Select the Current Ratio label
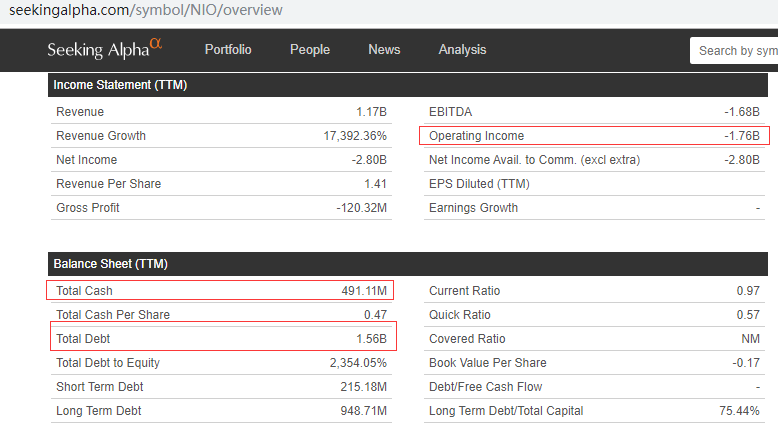778x433 pixels. click(464, 291)
